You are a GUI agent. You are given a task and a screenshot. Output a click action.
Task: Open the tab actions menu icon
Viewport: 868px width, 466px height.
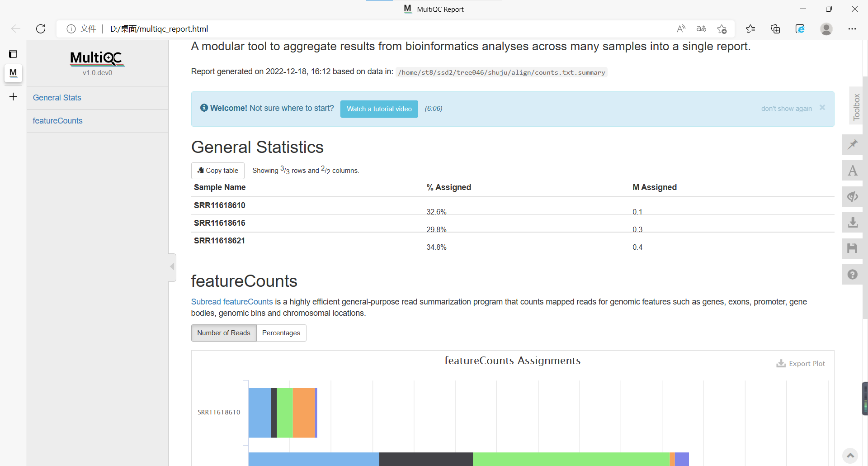[13, 54]
